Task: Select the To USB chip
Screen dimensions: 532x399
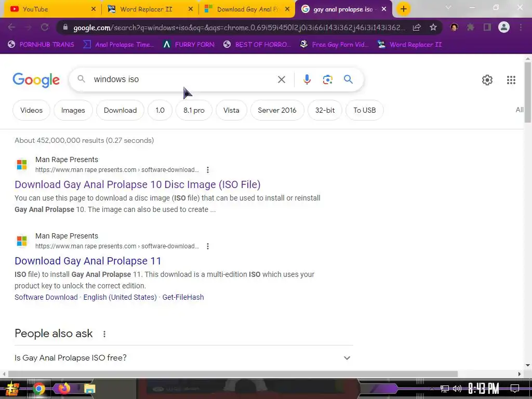Action: tap(364, 110)
